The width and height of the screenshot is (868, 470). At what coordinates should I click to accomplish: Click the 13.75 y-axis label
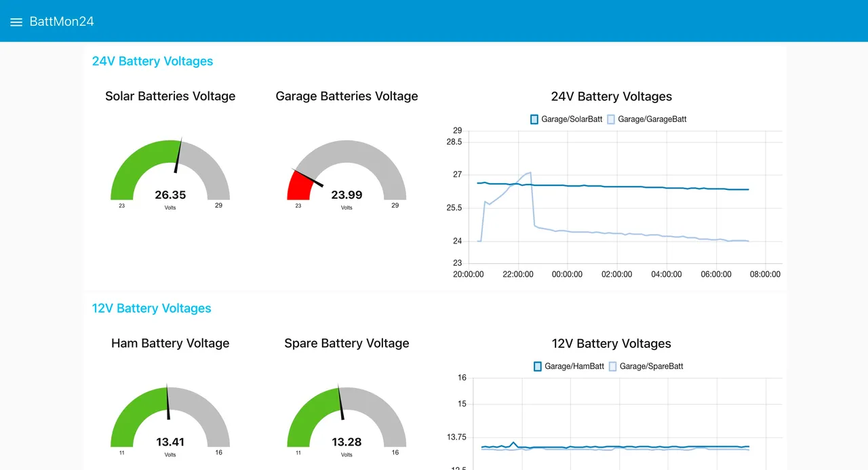(x=457, y=437)
